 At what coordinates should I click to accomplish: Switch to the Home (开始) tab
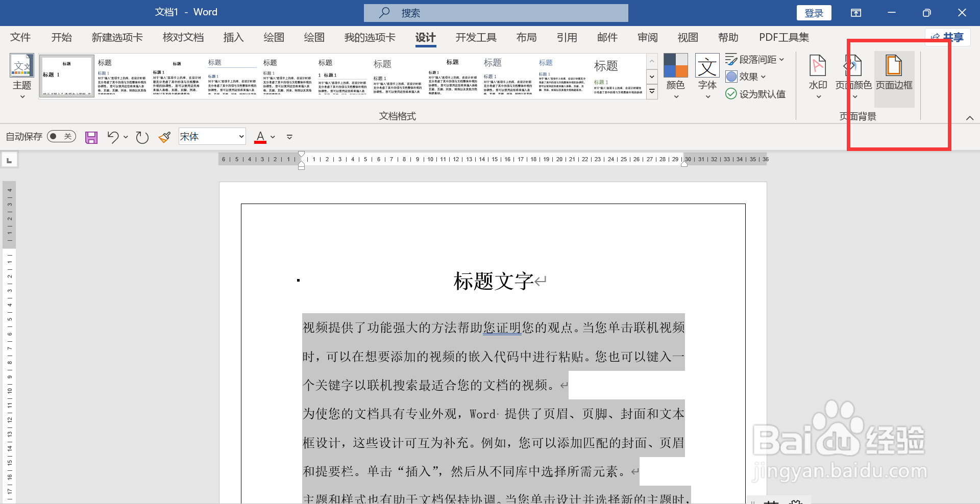tap(62, 37)
